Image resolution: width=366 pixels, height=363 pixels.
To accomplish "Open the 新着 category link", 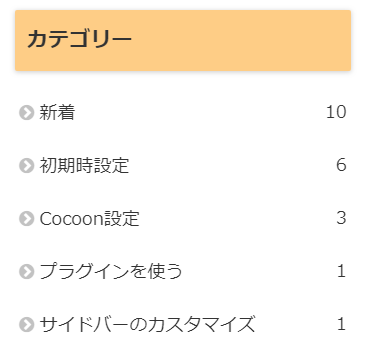I will point(57,112).
